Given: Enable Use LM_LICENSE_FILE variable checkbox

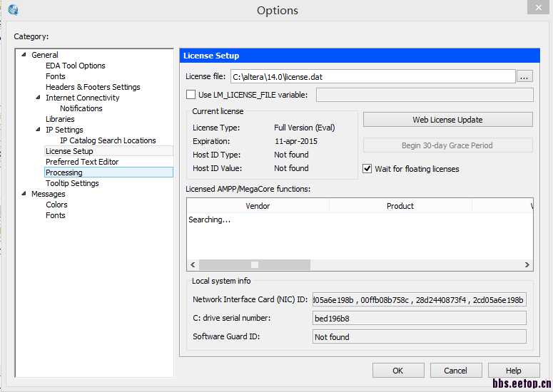Looking at the screenshot, I should (191, 95).
